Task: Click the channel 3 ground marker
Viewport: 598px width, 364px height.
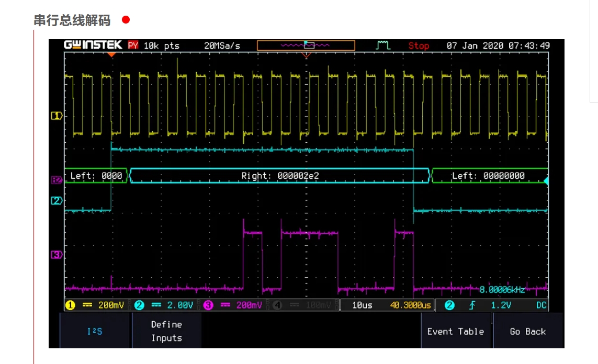Action: click(57, 255)
